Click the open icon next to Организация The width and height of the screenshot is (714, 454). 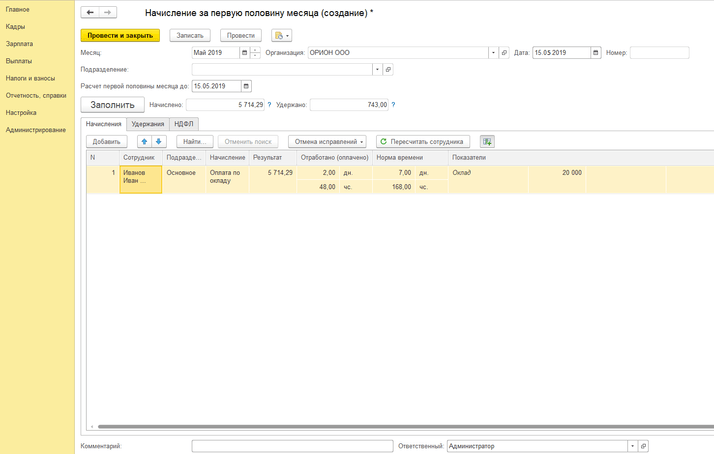point(504,53)
